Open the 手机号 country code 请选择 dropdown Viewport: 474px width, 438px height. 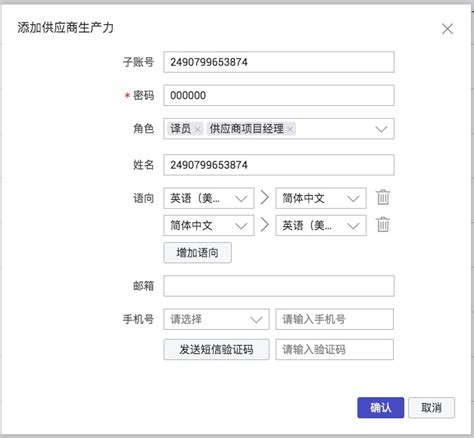[216, 319]
